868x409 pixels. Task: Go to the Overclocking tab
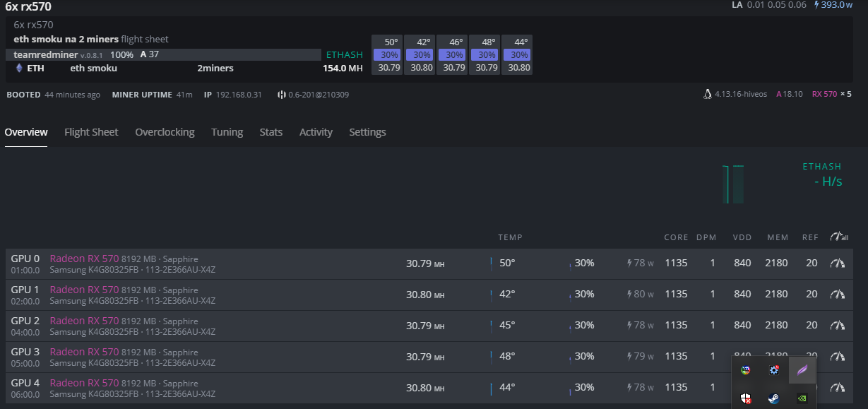(165, 132)
